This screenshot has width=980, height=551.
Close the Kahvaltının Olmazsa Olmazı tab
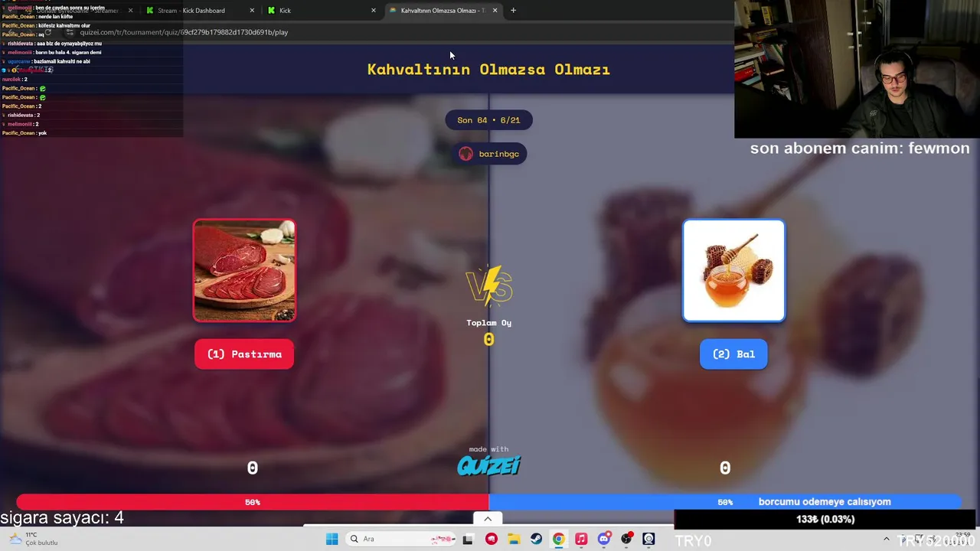pos(495,11)
